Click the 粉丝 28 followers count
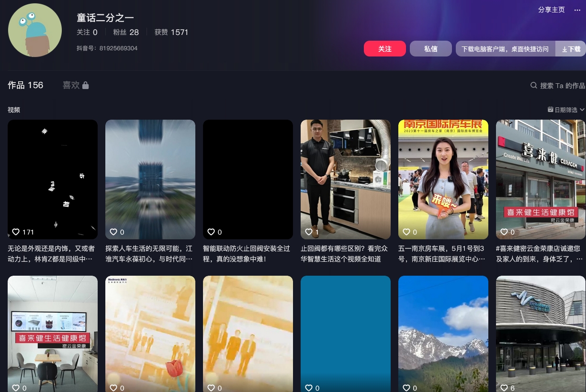The width and height of the screenshot is (586, 392). (126, 32)
